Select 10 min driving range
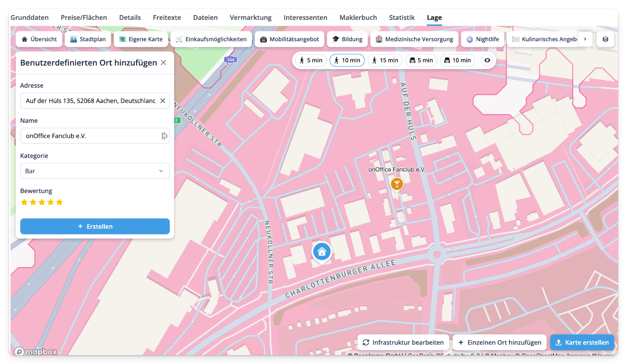The height and width of the screenshot is (364, 627). click(x=457, y=60)
